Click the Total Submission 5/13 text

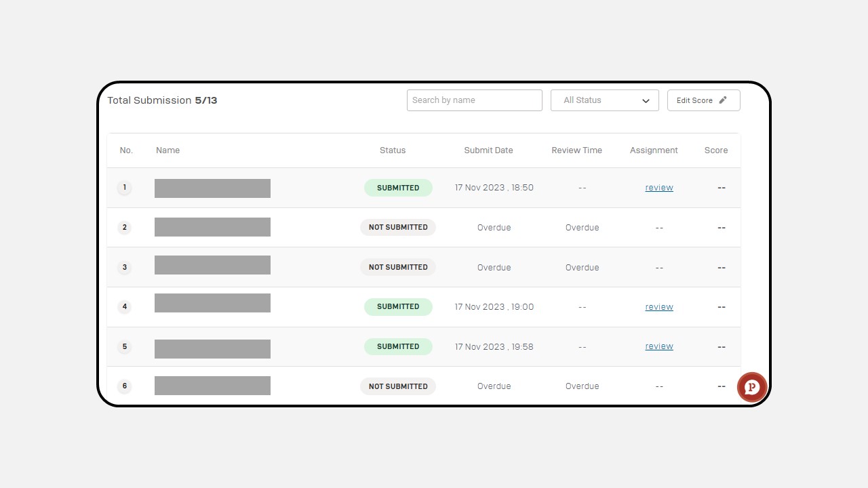click(x=162, y=100)
